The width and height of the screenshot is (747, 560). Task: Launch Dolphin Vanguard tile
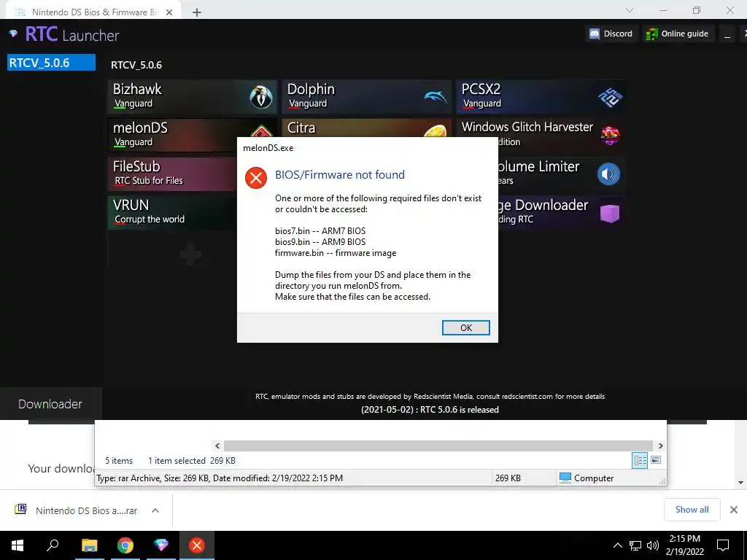366,97
